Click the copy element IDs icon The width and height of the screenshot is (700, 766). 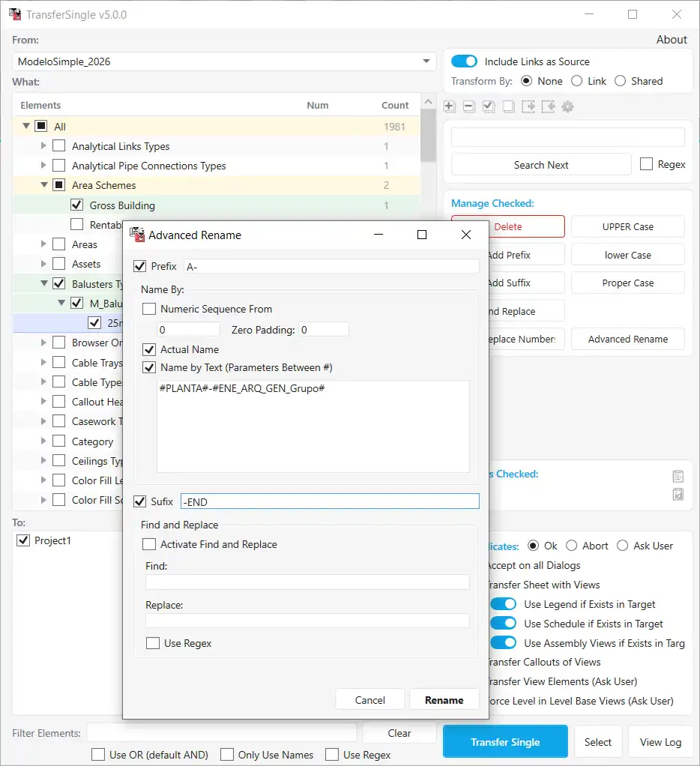pyautogui.click(x=678, y=494)
